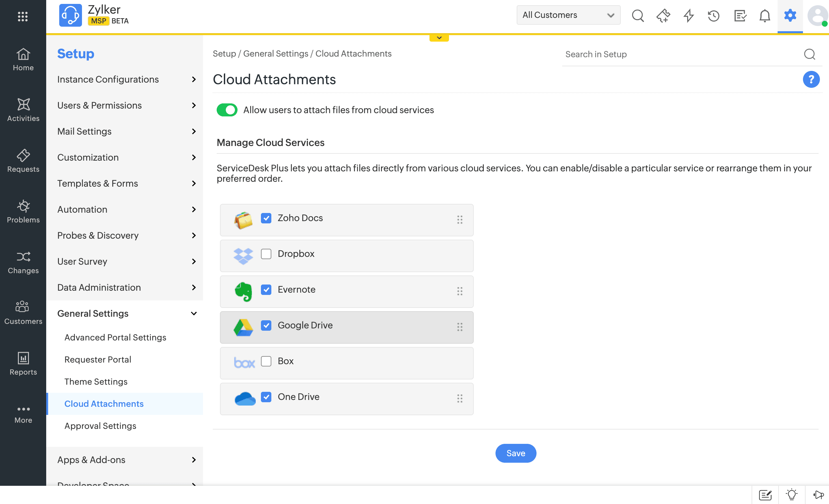Image resolution: width=829 pixels, height=504 pixels.
Task: Click the quick actions lightning icon
Action: click(x=688, y=16)
